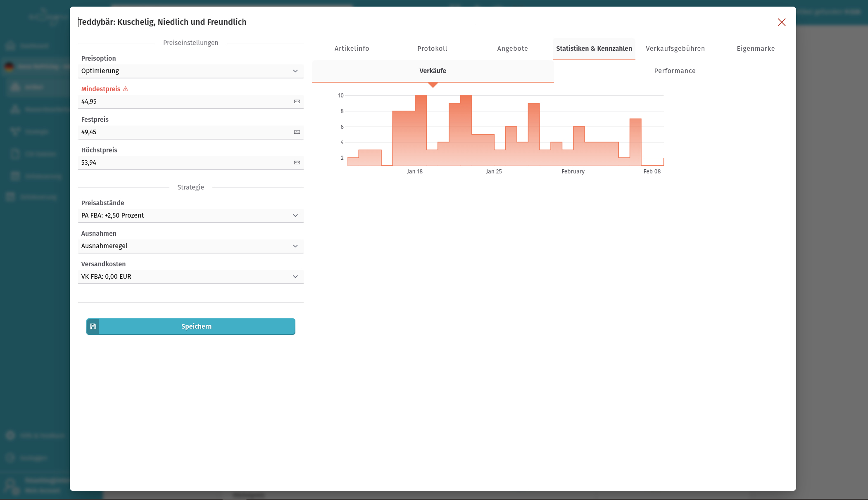Open the Protokoll tab

[432, 49]
